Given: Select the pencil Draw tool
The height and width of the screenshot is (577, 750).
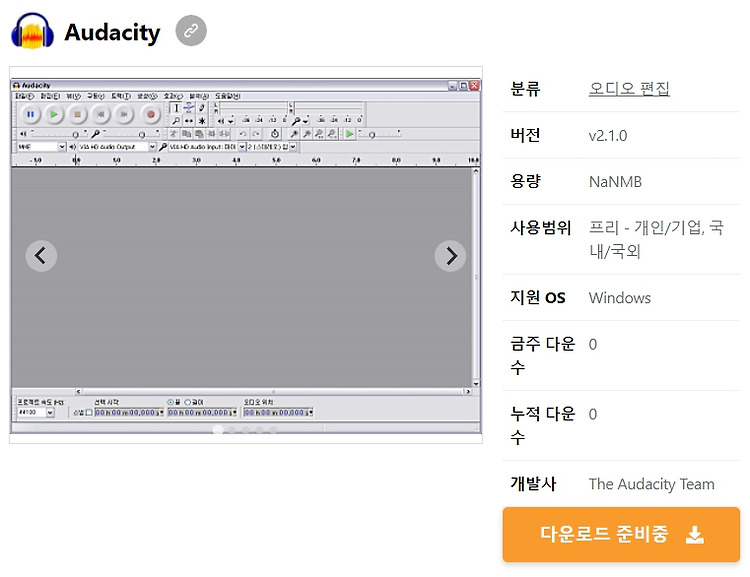Looking at the screenshot, I should [202, 108].
